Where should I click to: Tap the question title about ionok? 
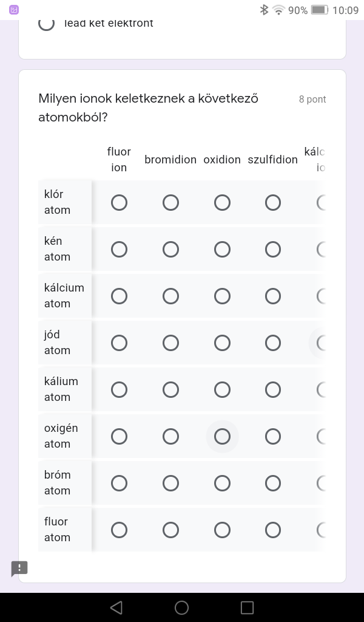tap(149, 108)
